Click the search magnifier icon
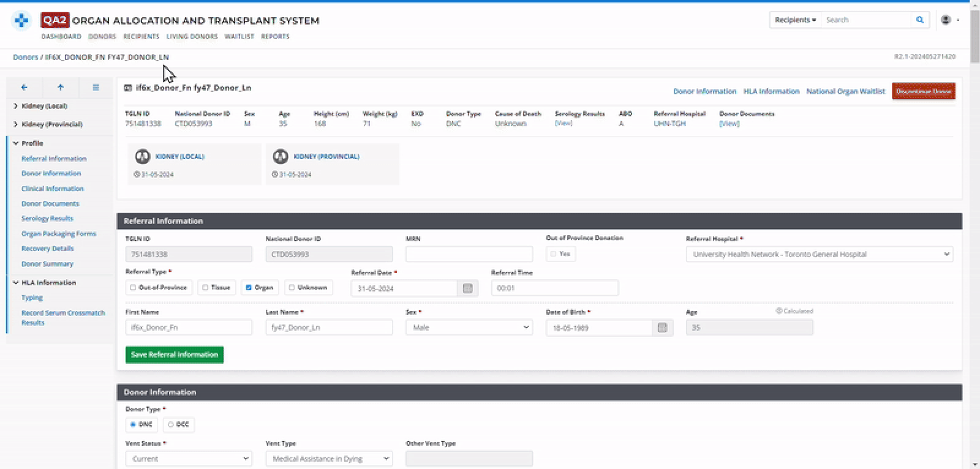 point(919,20)
